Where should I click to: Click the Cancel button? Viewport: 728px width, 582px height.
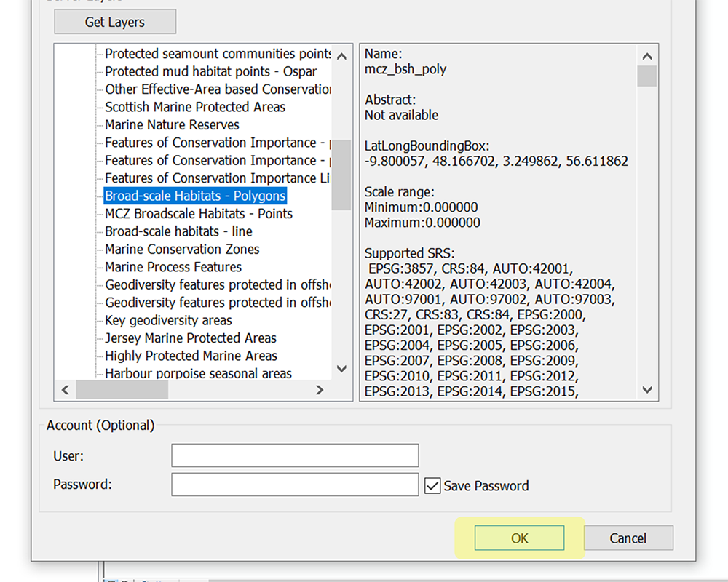click(628, 538)
